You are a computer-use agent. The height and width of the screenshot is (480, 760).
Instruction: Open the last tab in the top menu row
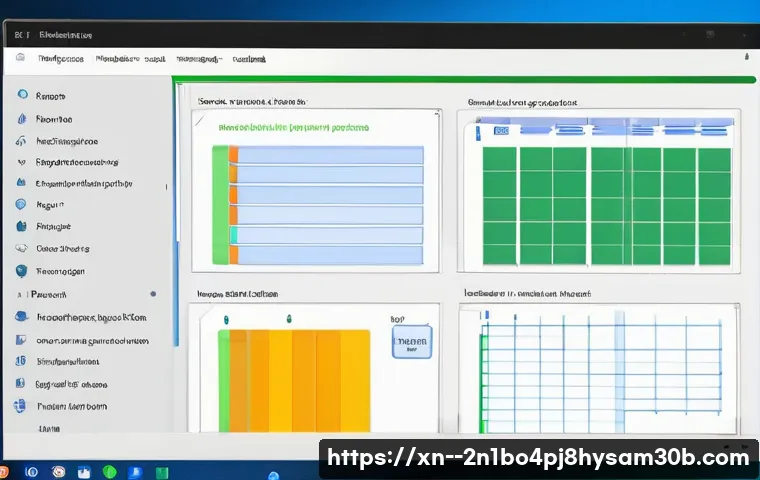click(x=248, y=59)
